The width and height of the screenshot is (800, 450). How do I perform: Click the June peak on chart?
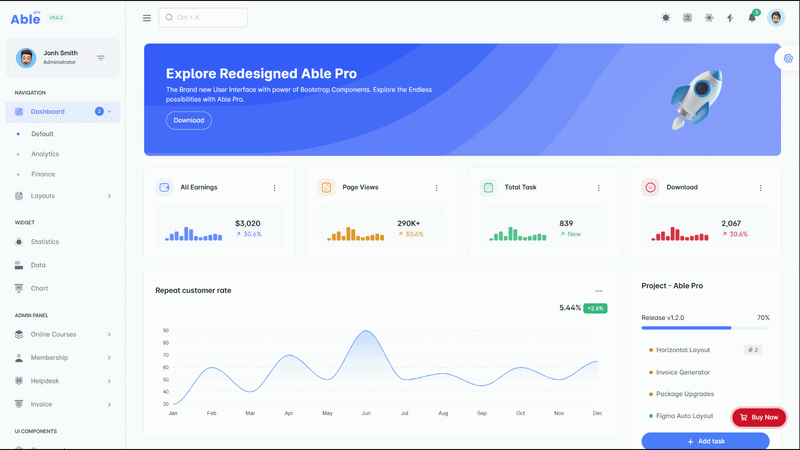(x=366, y=332)
